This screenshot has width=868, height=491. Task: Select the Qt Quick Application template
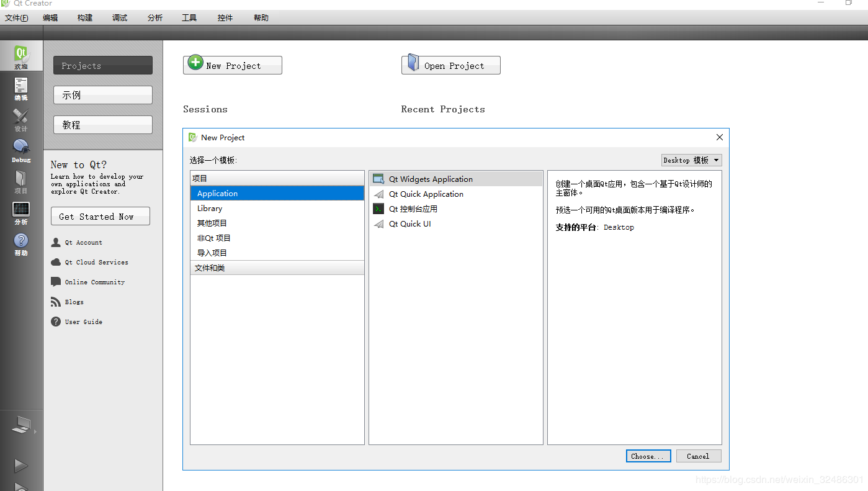pyautogui.click(x=456, y=194)
